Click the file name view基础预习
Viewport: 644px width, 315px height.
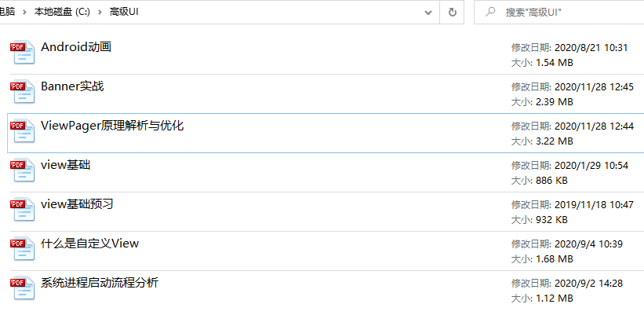click(x=77, y=204)
